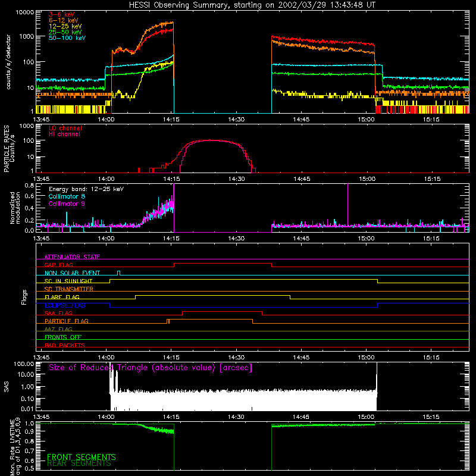476x476 pixels.
Task: Click the FRONT SEGMENTS legend label
Action: click(82, 457)
